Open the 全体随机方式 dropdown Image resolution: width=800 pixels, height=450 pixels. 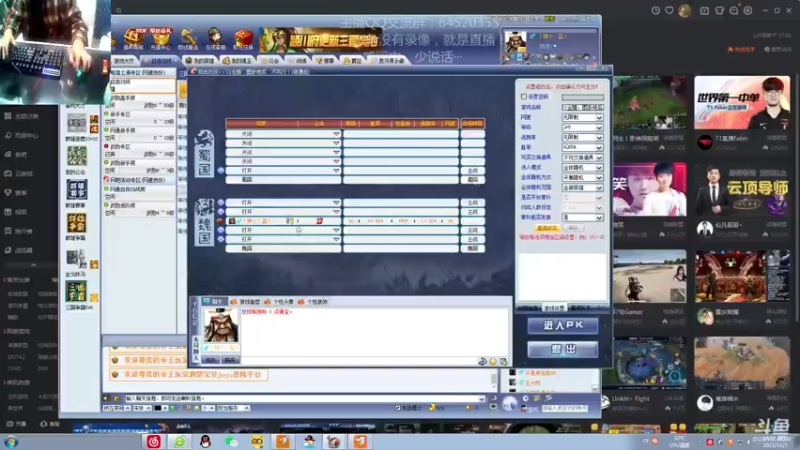582,178
